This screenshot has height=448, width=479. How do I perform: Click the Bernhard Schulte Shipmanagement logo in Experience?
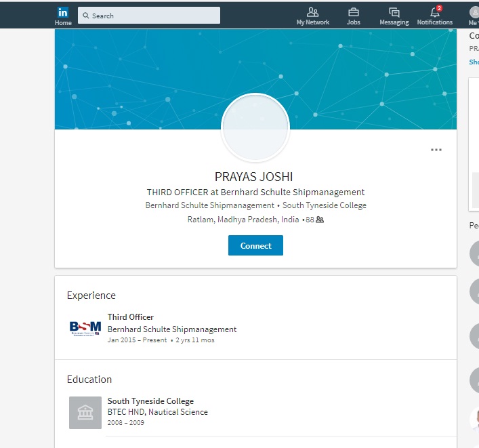point(85,329)
